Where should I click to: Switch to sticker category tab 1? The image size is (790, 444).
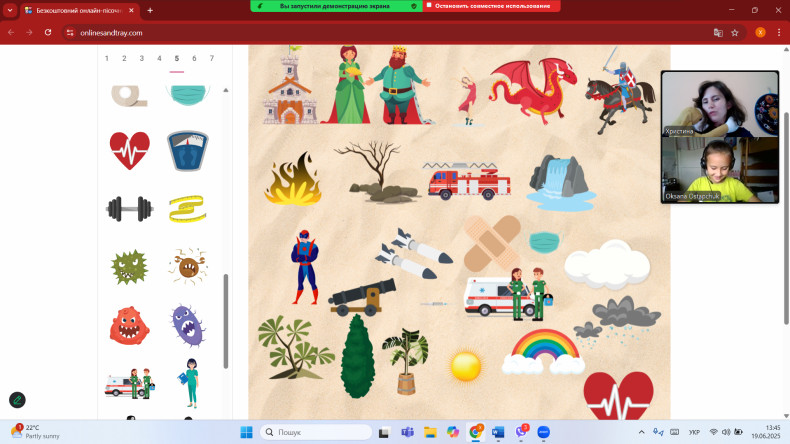(x=107, y=59)
